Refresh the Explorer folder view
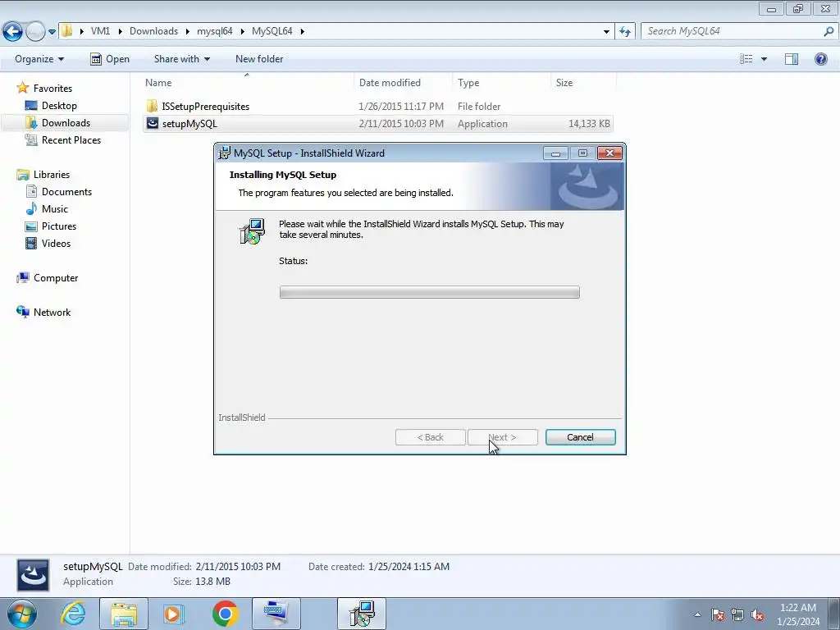 pos(625,31)
